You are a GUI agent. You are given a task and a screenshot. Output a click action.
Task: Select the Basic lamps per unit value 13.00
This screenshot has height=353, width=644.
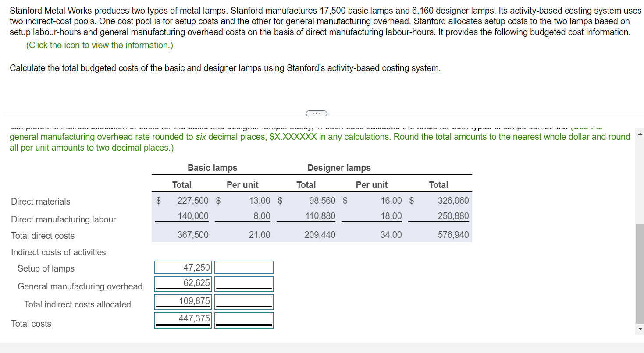[x=260, y=201]
